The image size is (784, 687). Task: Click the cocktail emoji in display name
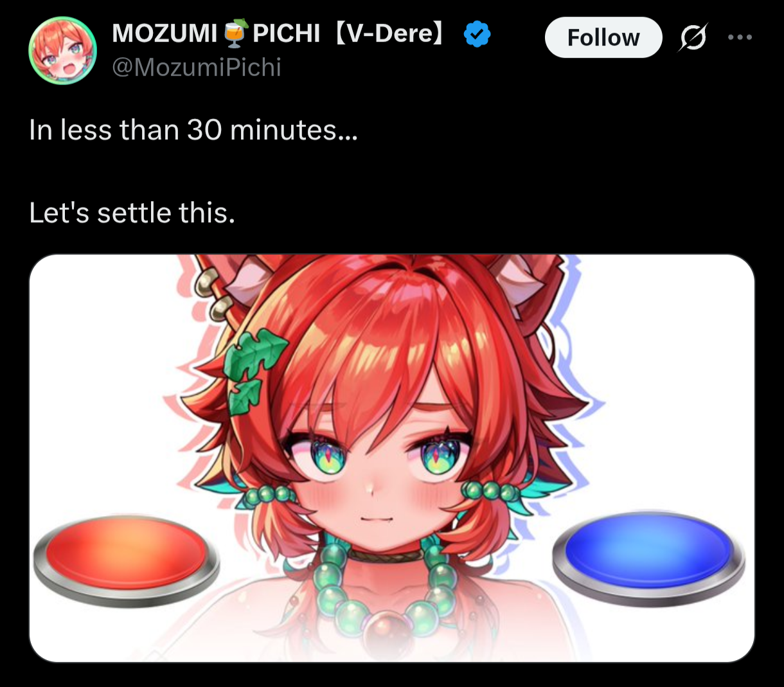pyautogui.click(x=235, y=33)
